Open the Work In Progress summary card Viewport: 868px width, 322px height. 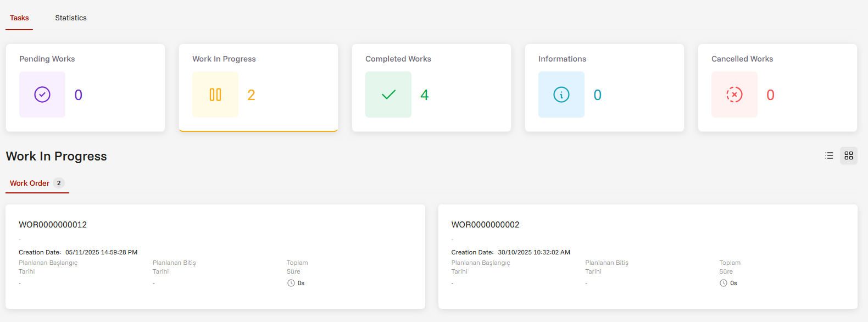(x=258, y=87)
